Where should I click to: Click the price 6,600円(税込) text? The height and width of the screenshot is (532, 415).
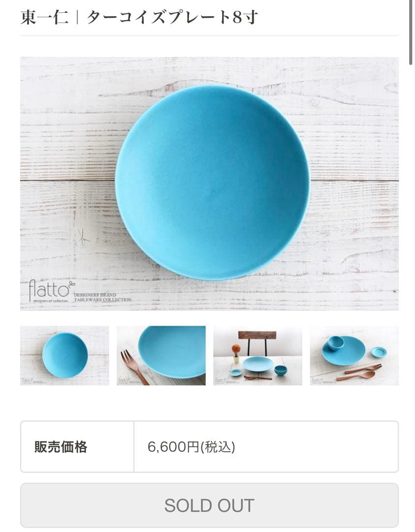click(x=191, y=447)
